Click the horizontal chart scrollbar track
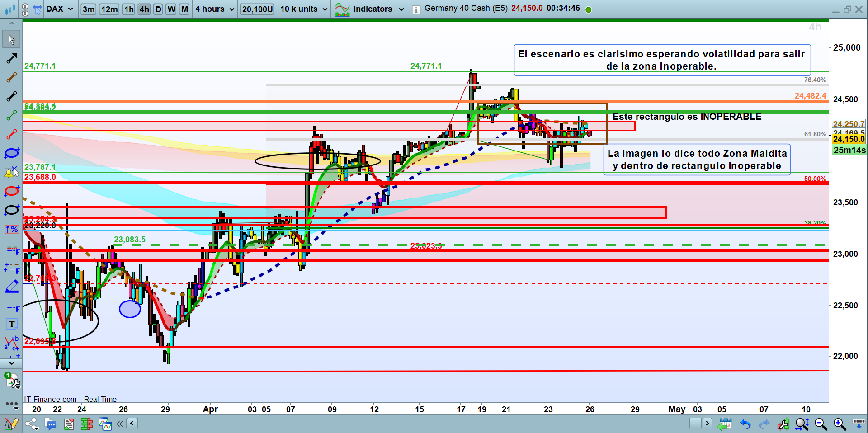 coord(407,424)
